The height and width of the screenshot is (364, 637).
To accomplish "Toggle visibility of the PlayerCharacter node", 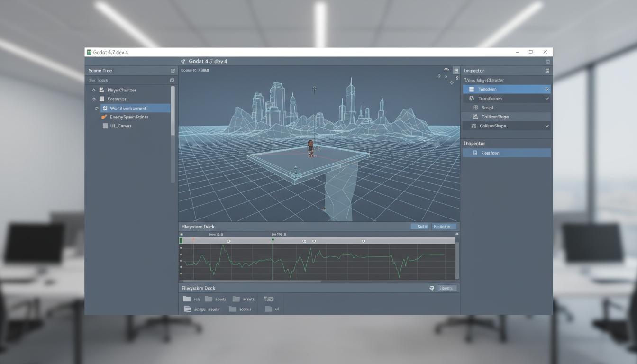I will (x=94, y=90).
